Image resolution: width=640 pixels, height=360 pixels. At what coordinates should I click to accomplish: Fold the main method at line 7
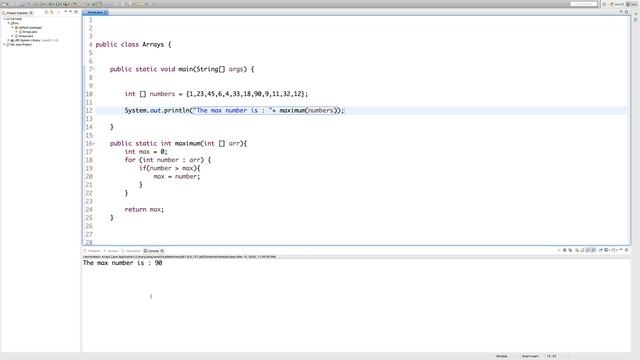[x=94, y=69]
